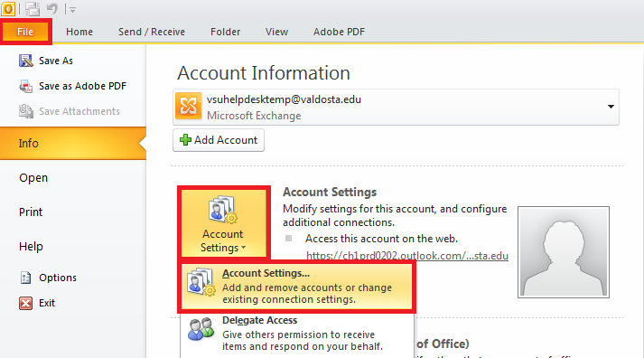Open the ch1prd0202.outlook.com web access link

[407, 256]
